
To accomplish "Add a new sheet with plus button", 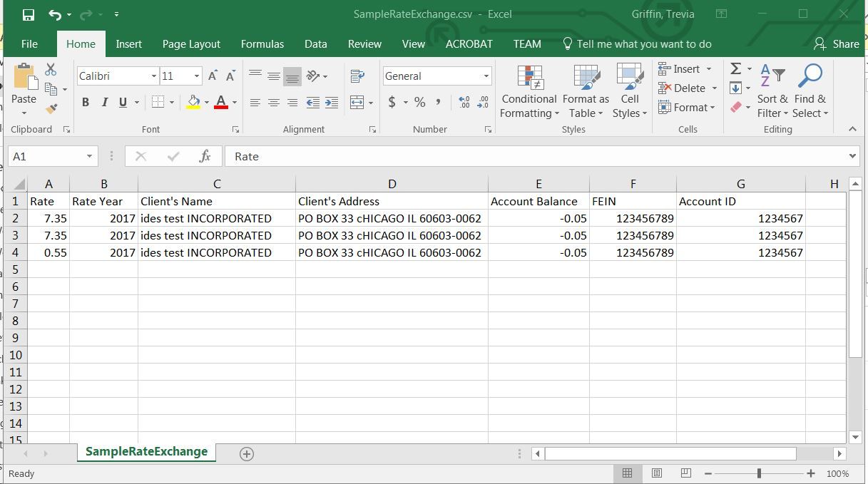I will click(247, 454).
